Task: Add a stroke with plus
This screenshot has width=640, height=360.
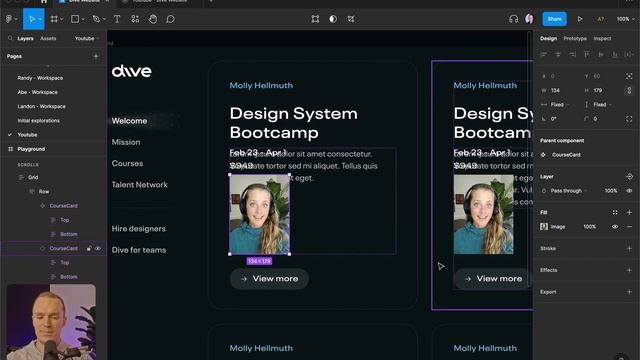Action: point(629,248)
